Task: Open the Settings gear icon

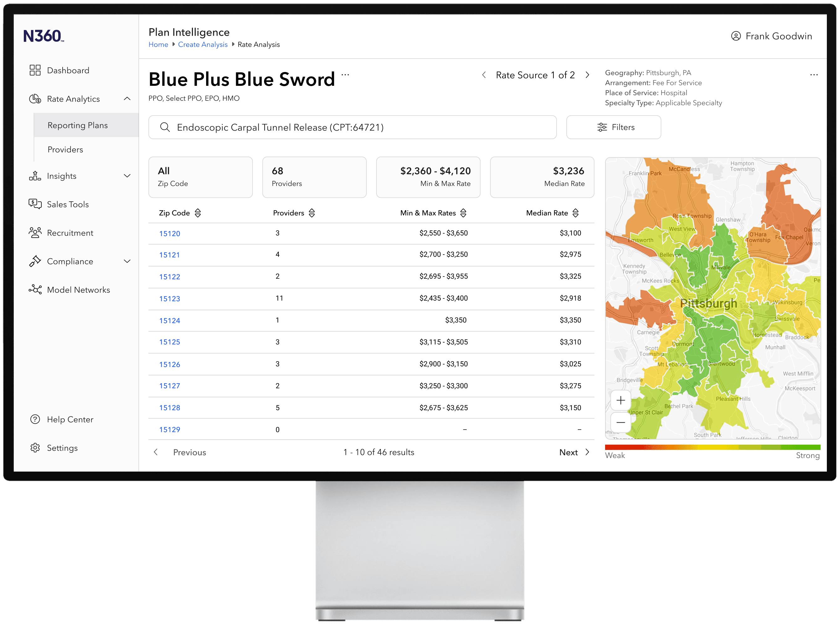Action: click(x=35, y=447)
